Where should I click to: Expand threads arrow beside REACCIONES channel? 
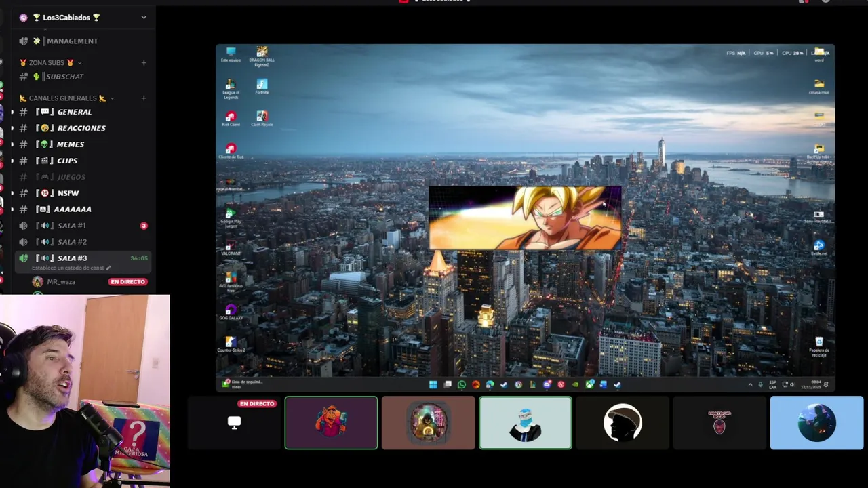pos(12,128)
